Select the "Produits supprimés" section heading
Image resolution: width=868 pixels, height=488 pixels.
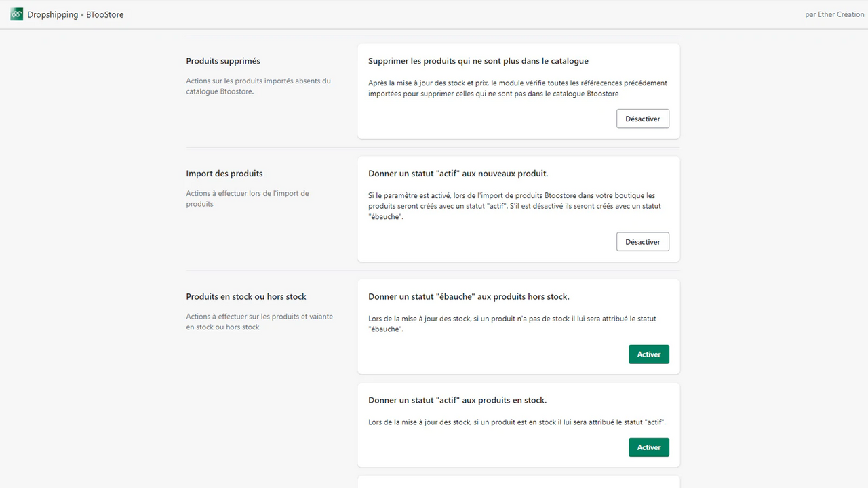(223, 60)
